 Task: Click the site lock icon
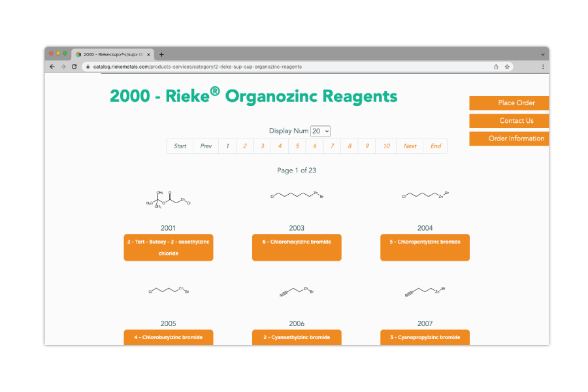[87, 67]
